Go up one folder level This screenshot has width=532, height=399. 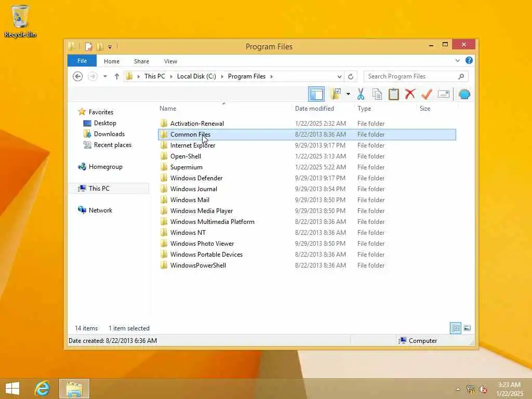117,76
